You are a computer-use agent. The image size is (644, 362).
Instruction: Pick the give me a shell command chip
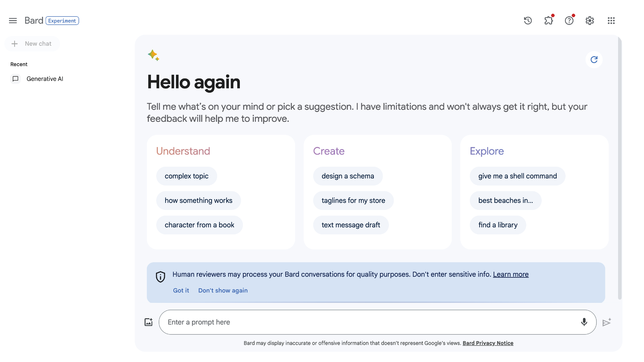pos(517,176)
